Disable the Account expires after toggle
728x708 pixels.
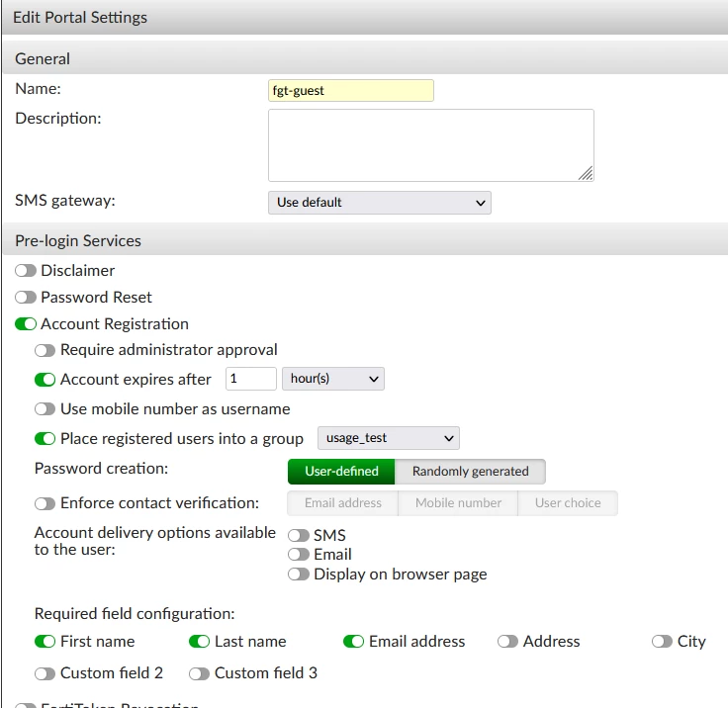[x=45, y=380]
